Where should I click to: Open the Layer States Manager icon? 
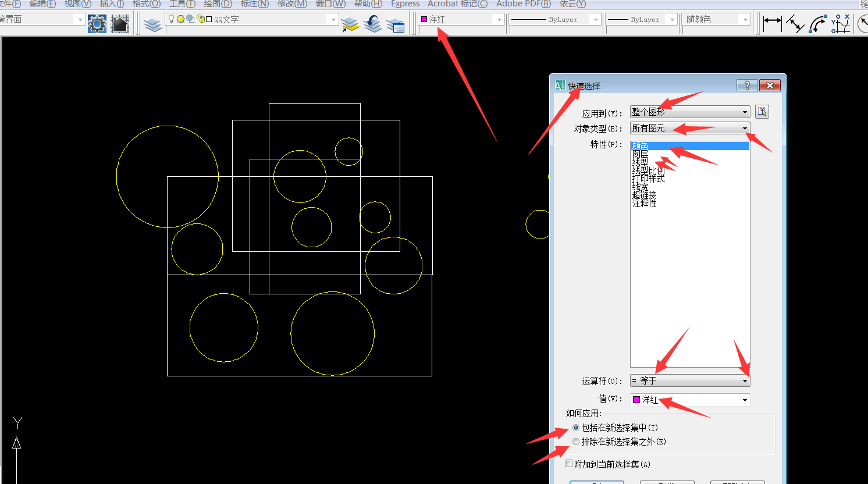tap(396, 24)
